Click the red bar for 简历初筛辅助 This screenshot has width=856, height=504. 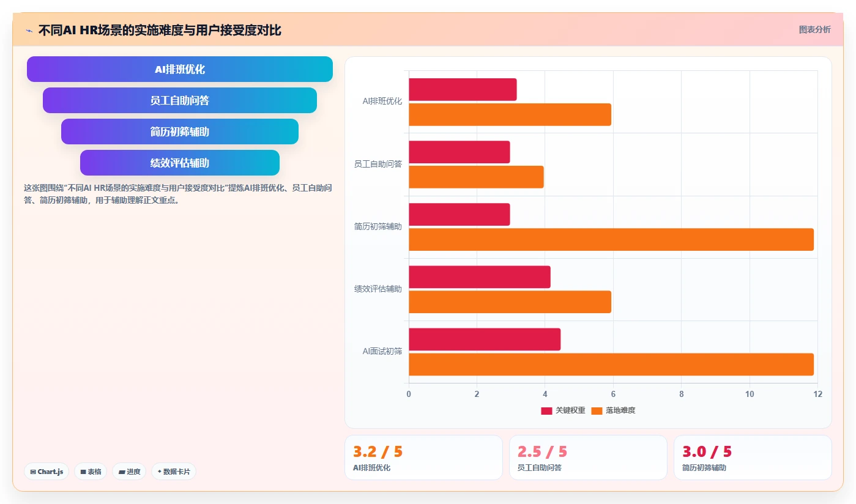(x=459, y=214)
